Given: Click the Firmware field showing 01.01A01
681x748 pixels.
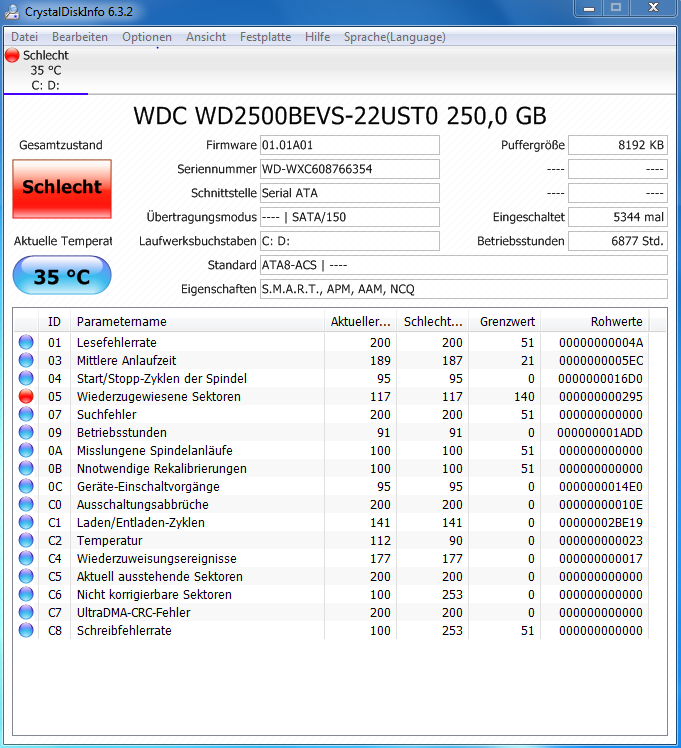Looking at the screenshot, I should [x=350, y=145].
